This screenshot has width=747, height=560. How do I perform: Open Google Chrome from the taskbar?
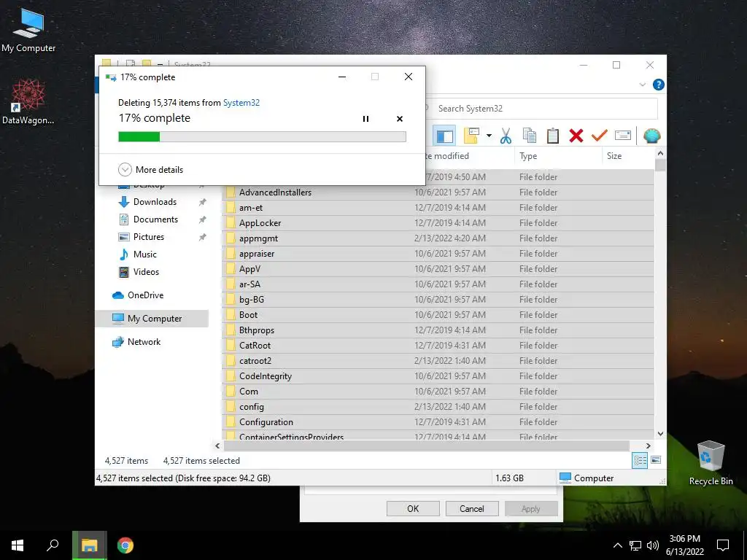[x=125, y=545]
